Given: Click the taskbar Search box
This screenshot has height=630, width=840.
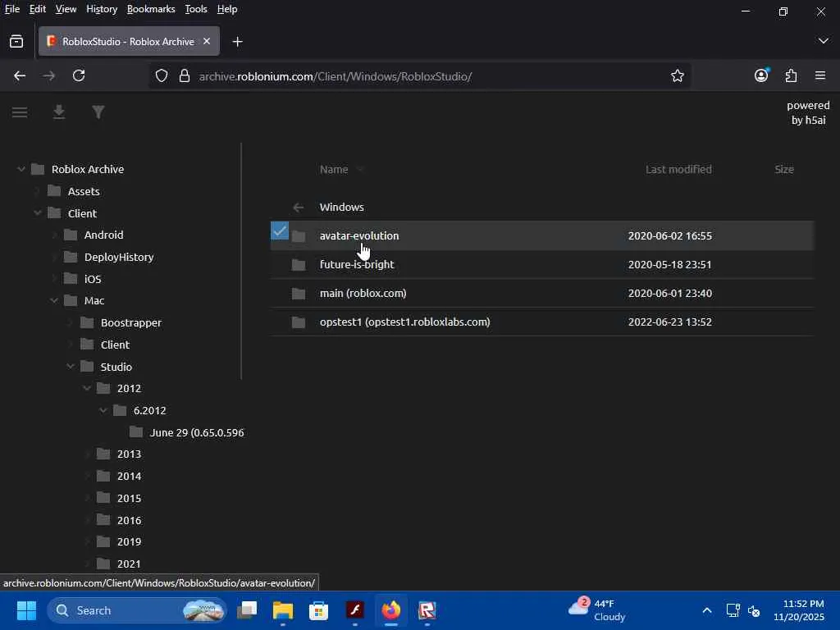Looking at the screenshot, I should coord(137,610).
